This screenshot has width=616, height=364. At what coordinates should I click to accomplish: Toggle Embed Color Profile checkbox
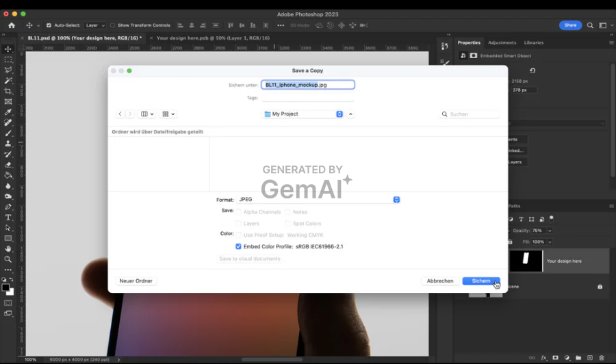[x=238, y=246]
